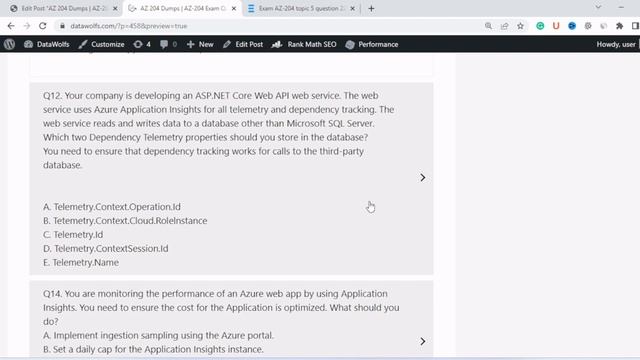Select option D. Telemetry.ContextSession.Id

point(106,248)
